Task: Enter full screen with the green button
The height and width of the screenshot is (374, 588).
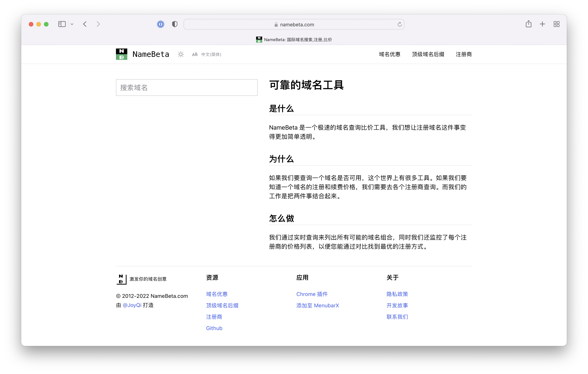Action: pyautogui.click(x=46, y=24)
